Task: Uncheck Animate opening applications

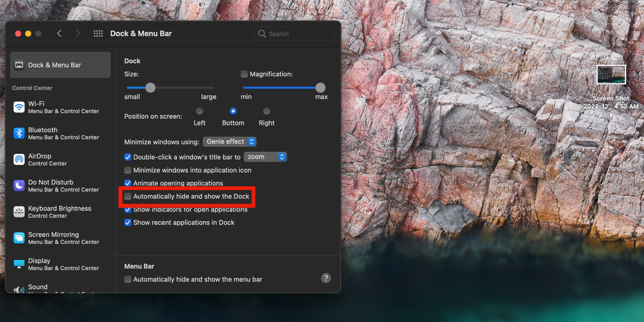Action: point(128,183)
